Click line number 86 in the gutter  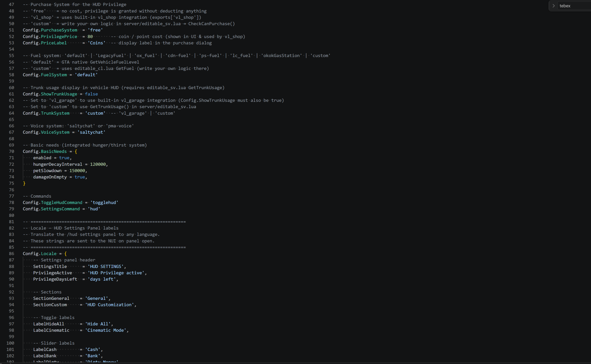(11, 253)
